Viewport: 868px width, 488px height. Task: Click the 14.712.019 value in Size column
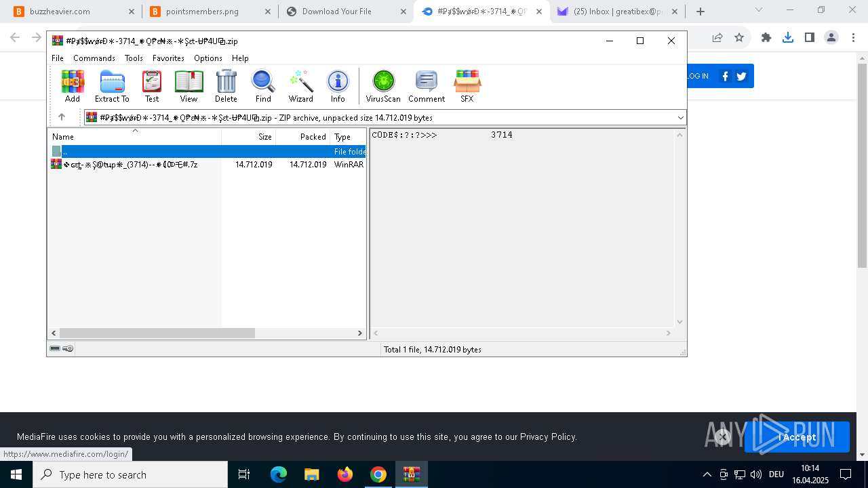point(254,164)
